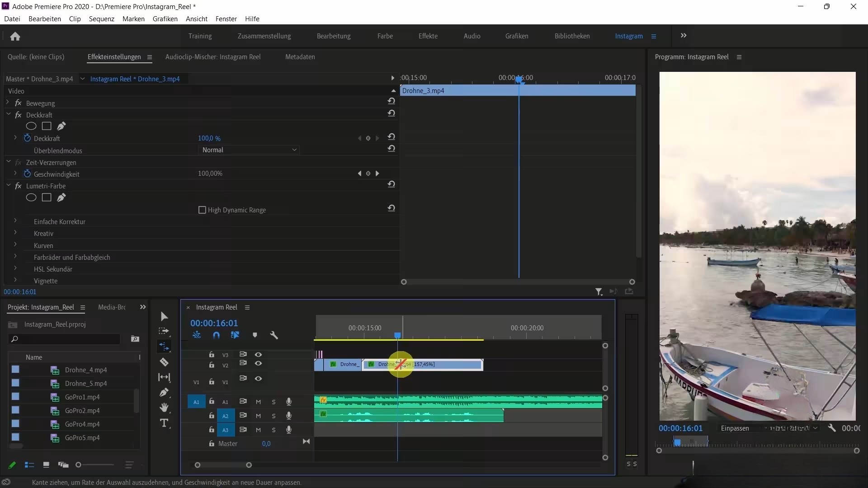This screenshot has width=868, height=488.
Task: Enable the High Dynamic Range checkbox
Action: point(202,210)
